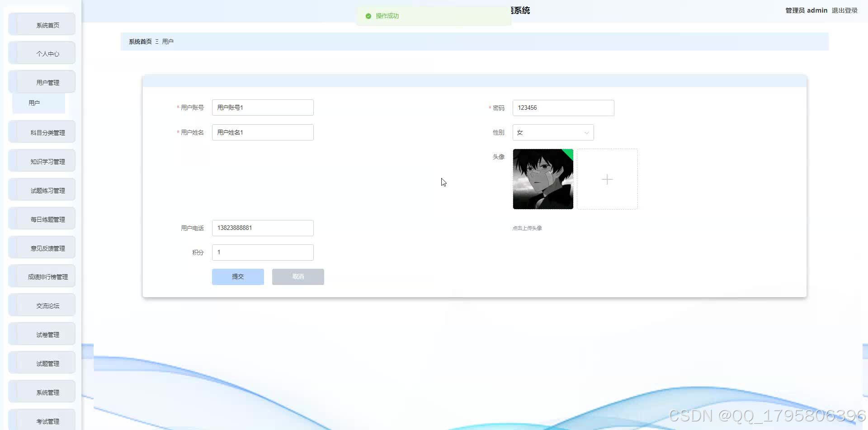Screen dimensions: 868x430
Task: Open 试题管理 menu
Action: point(42,363)
